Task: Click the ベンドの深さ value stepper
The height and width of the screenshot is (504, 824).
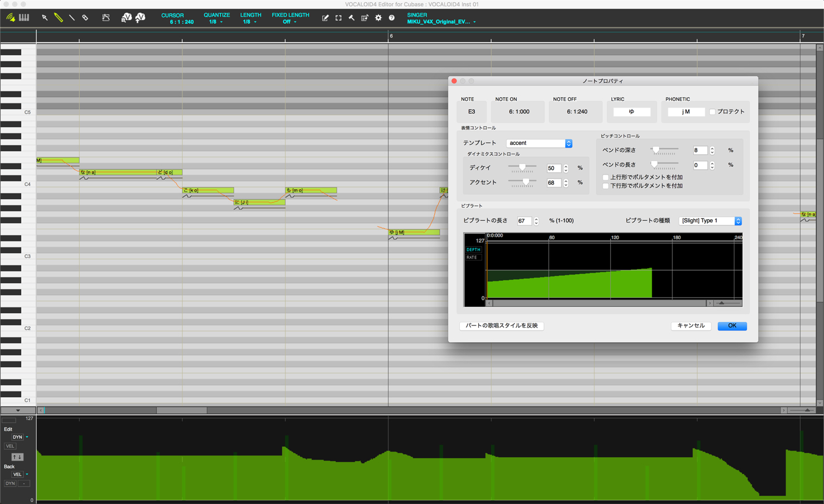Action: 712,150
